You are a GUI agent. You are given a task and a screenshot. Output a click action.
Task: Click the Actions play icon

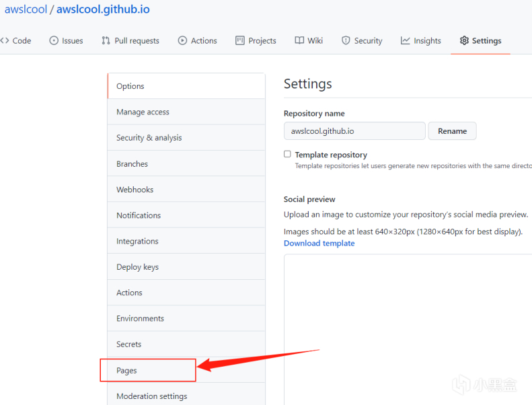[182, 40]
